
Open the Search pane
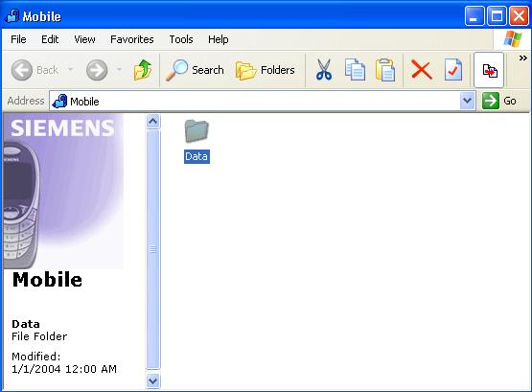pyautogui.click(x=195, y=70)
